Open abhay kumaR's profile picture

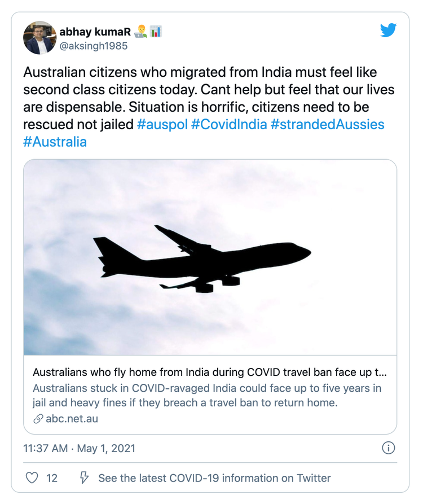click(x=39, y=38)
